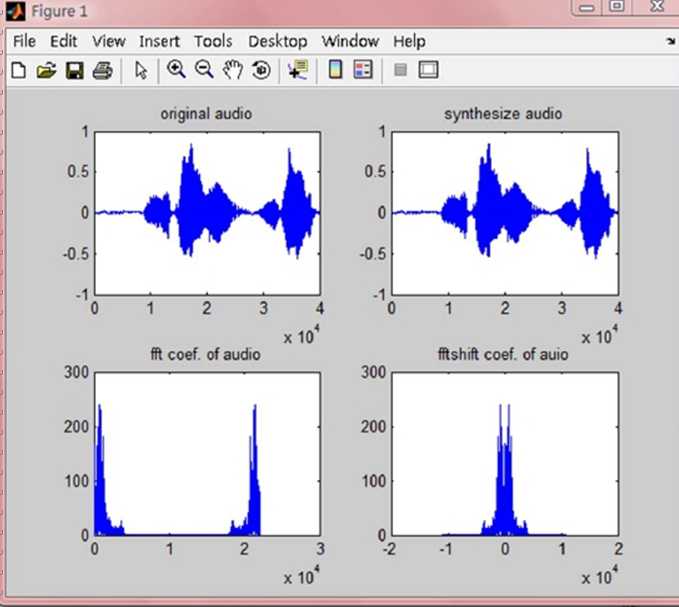This screenshot has width=679, height=607.
Task: Click the Hide Plot Tools icon
Action: [x=401, y=70]
